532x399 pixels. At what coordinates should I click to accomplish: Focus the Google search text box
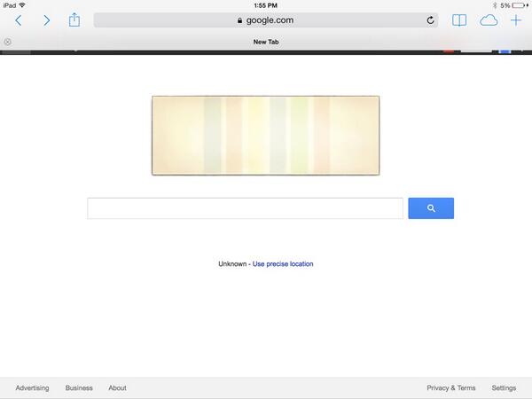[245, 208]
